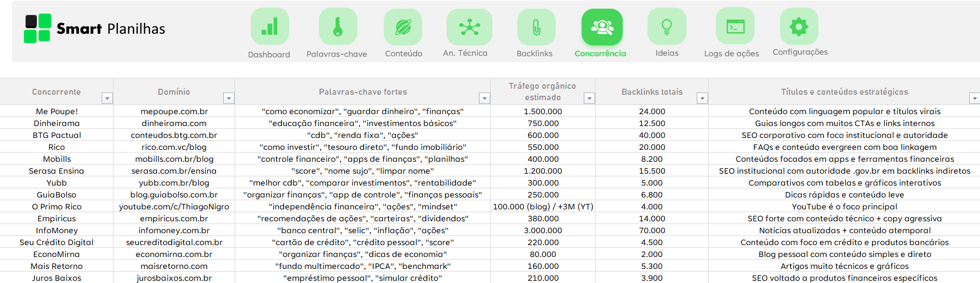This screenshot has height=283, width=980.
Task: Open the Configurações gear icon
Action: point(798,26)
